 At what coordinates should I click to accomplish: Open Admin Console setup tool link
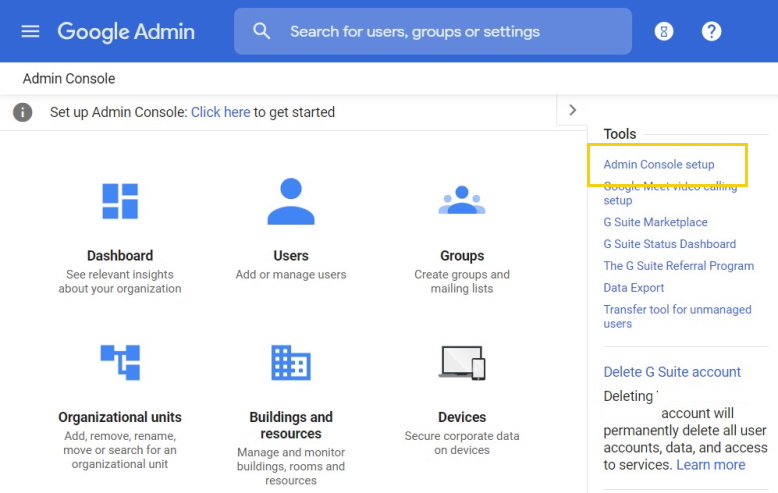pyautogui.click(x=659, y=164)
